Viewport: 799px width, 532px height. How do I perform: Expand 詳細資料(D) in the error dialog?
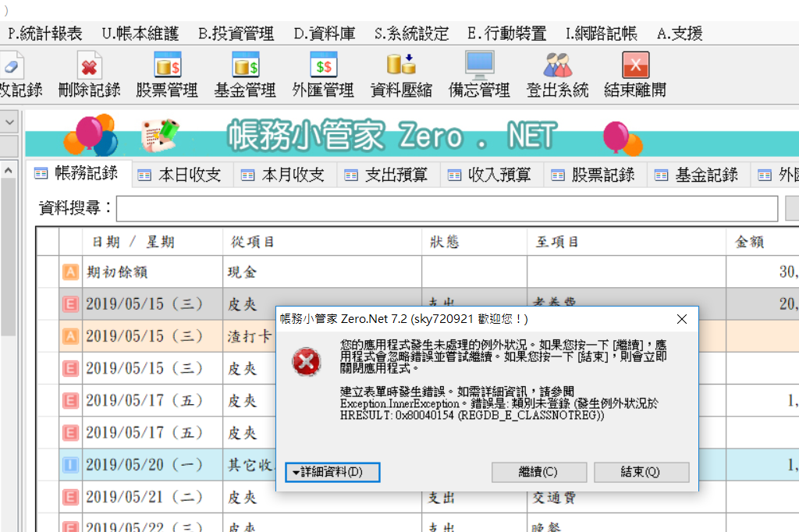pyautogui.click(x=332, y=472)
